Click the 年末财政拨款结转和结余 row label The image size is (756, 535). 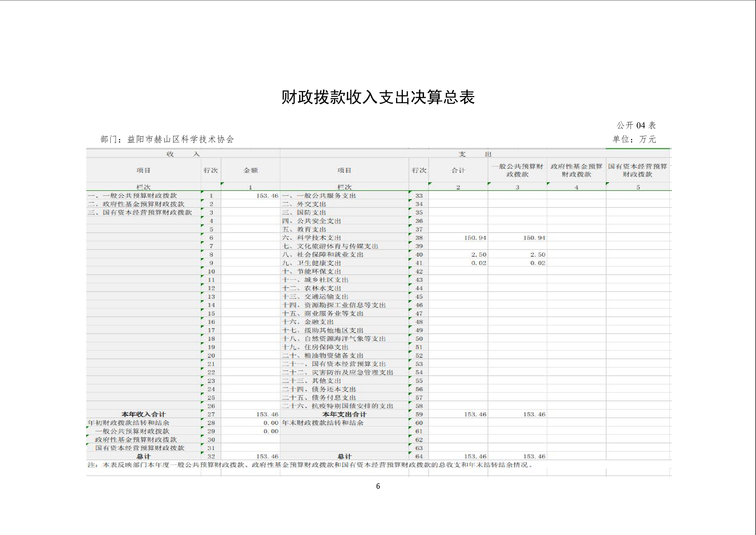(x=323, y=423)
